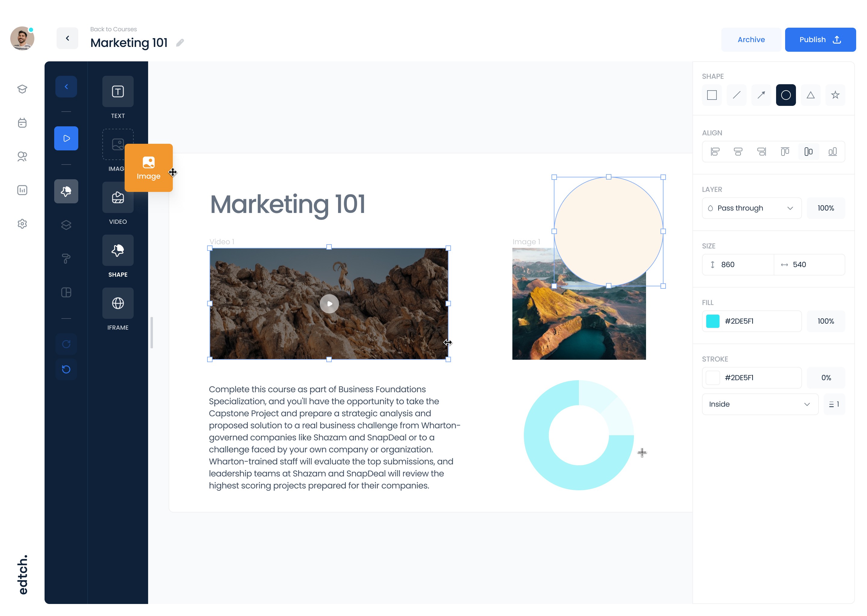The width and height of the screenshot is (867, 616).
Task: Open the layers stack icon in sidebar
Action: [x=66, y=225]
